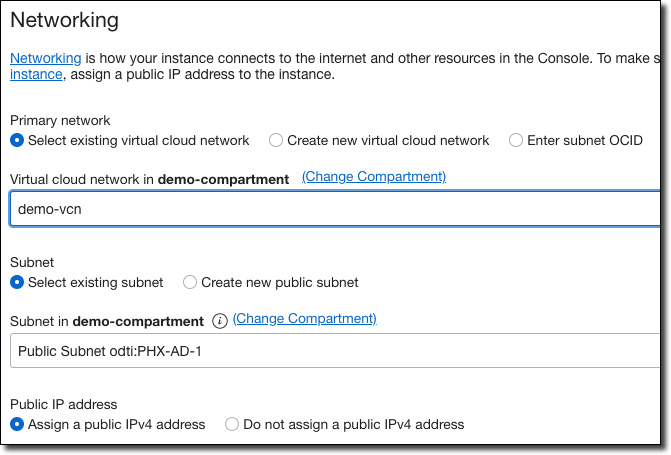Screen dimensions: 671x455
Task: Click Change Compartment link for the subnet
Action: click(305, 319)
